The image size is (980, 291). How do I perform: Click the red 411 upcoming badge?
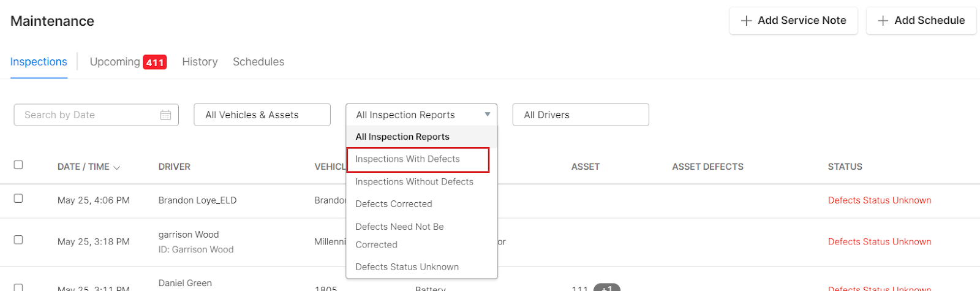pos(155,62)
